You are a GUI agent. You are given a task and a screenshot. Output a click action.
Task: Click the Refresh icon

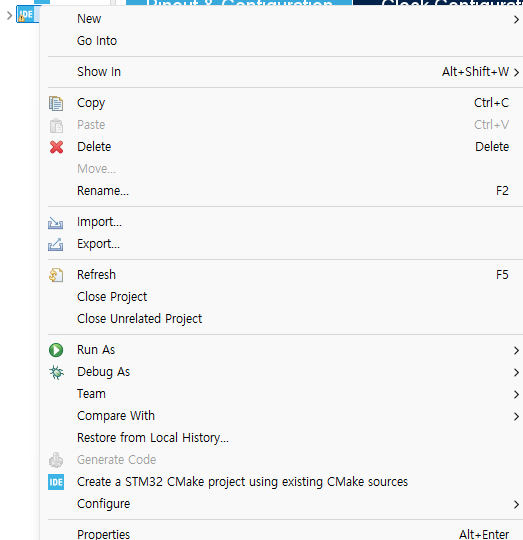pos(56,275)
